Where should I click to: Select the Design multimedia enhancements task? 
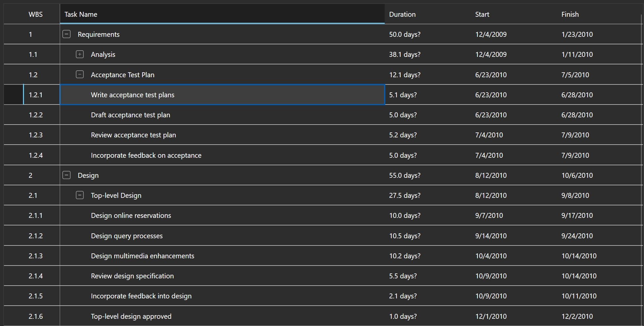click(142, 256)
